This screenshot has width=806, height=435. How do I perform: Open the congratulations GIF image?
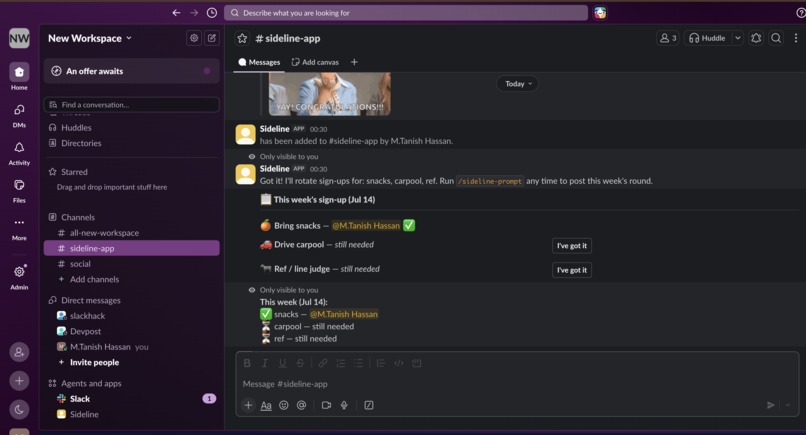point(329,94)
